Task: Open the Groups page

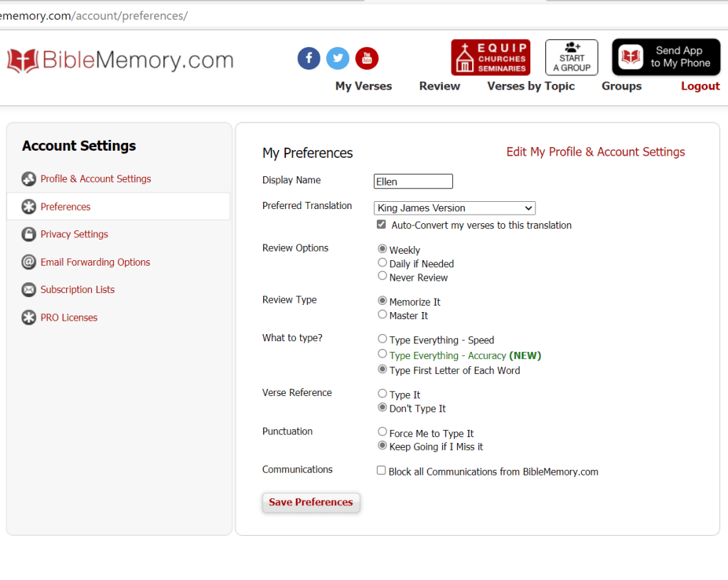Action: pyautogui.click(x=621, y=86)
